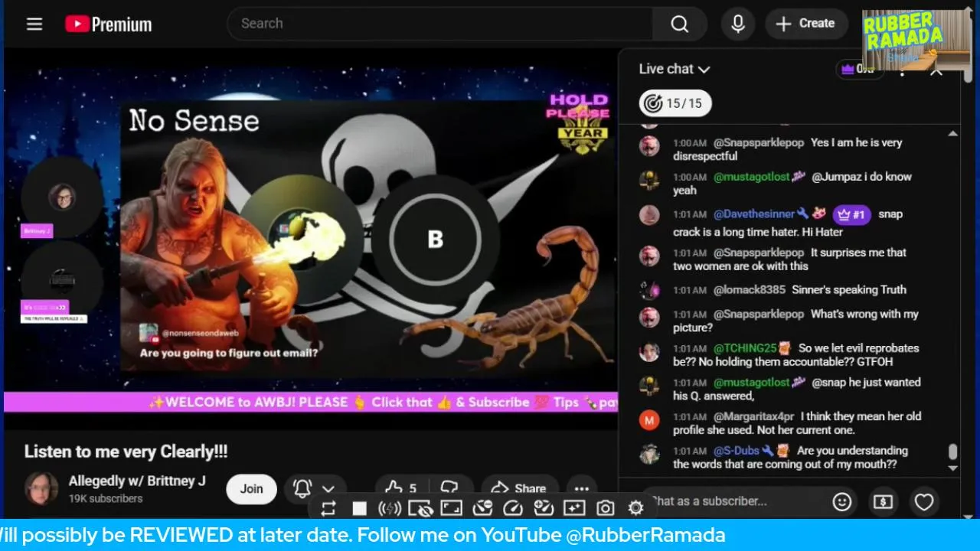This screenshot has width=980, height=551.
Task: Click the plain speedometer icon
Action: click(513, 508)
